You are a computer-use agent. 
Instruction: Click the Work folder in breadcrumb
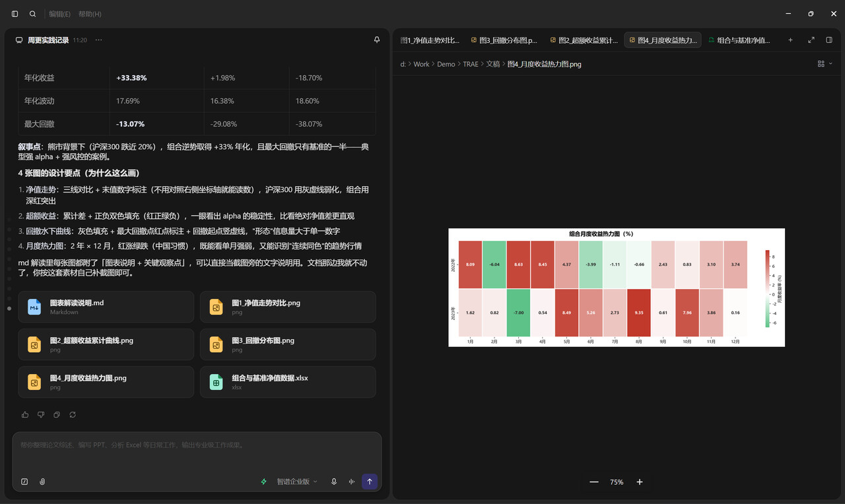421,64
